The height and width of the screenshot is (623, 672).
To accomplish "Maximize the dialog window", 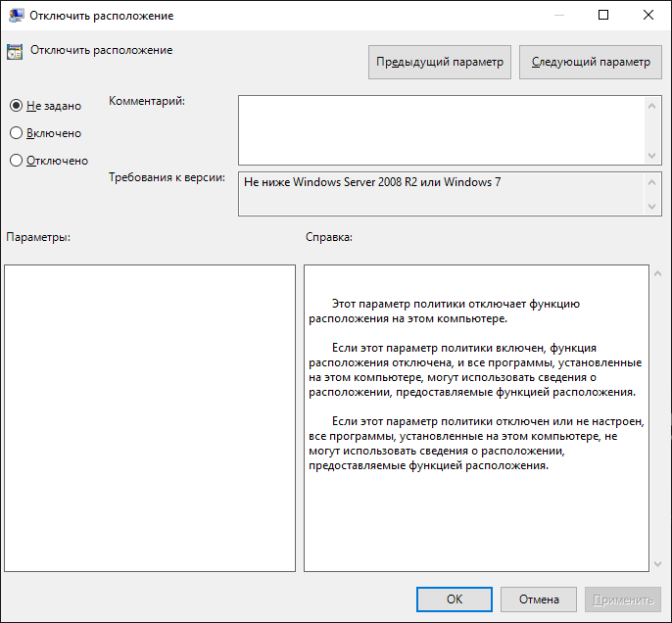I will coord(603,15).
